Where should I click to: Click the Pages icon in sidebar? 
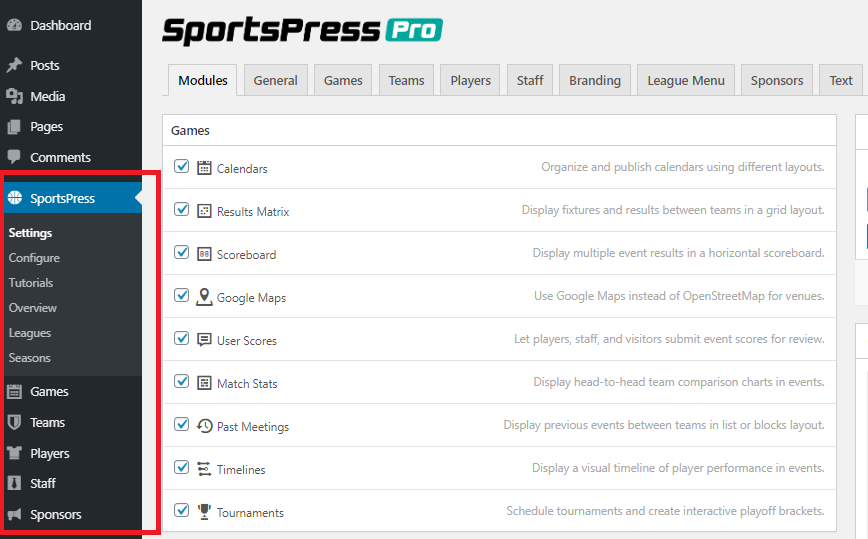14,127
